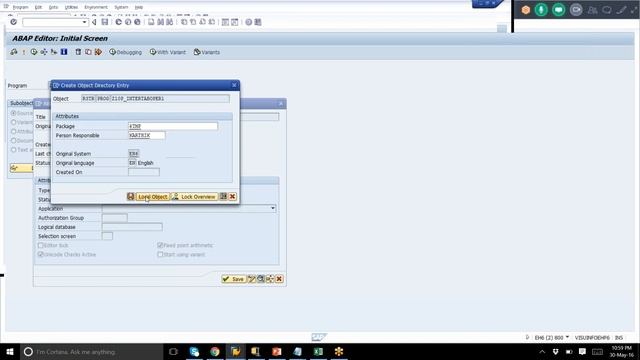Click the Copy icon in the application toolbar
640x360 pixels.
point(88,52)
